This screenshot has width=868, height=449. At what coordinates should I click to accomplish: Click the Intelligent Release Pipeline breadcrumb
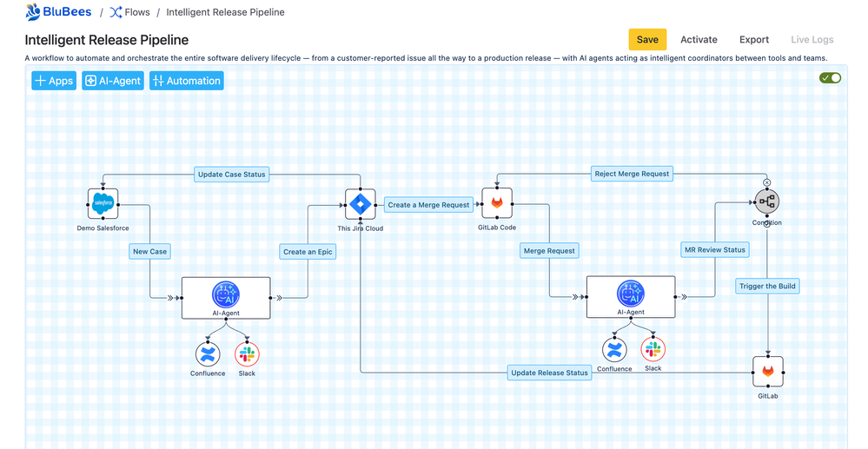coord(225,12)
